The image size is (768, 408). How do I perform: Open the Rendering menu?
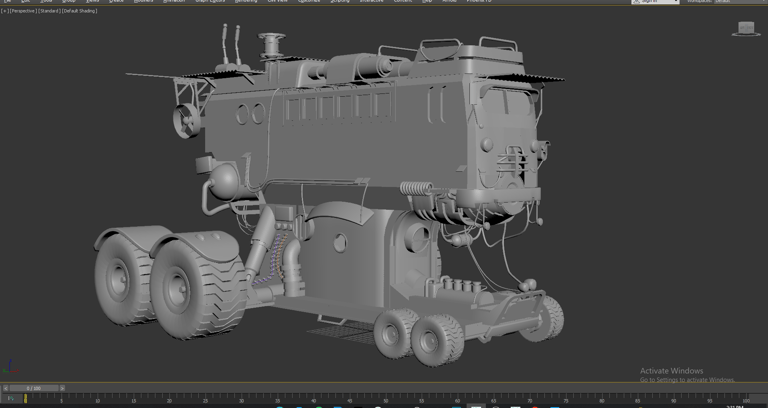click(x=245, y=2)
